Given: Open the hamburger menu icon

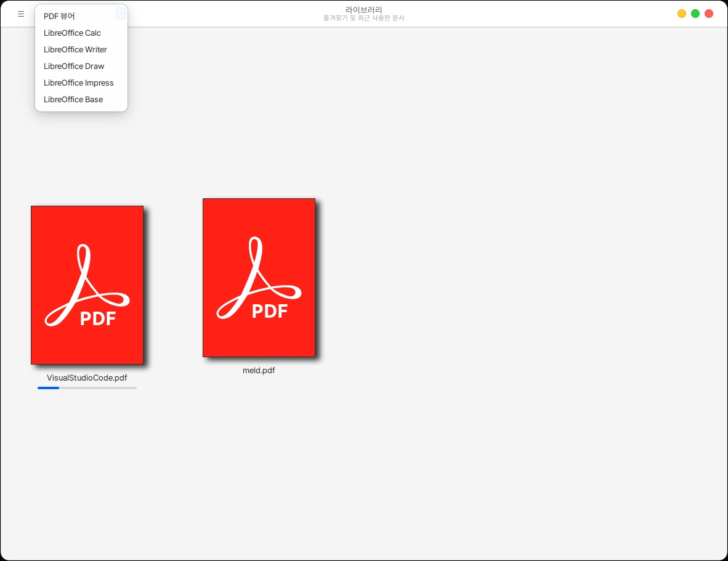Looking at the screenshot, I should click(x=21, y=14).
